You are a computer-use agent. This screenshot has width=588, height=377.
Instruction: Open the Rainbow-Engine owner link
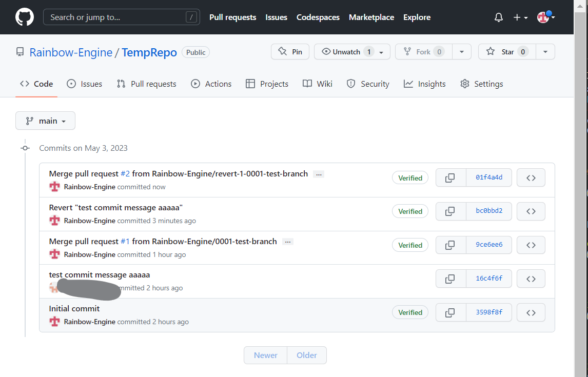click(x=71, y=52)
